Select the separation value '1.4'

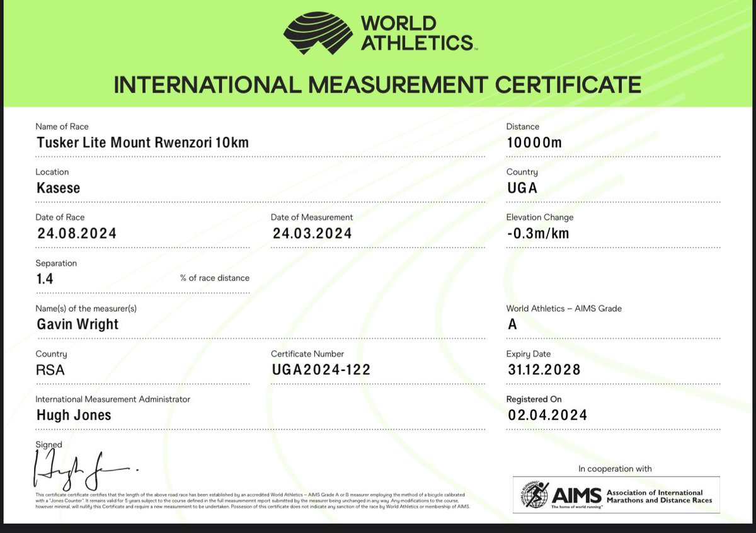(x=45, y=278)
